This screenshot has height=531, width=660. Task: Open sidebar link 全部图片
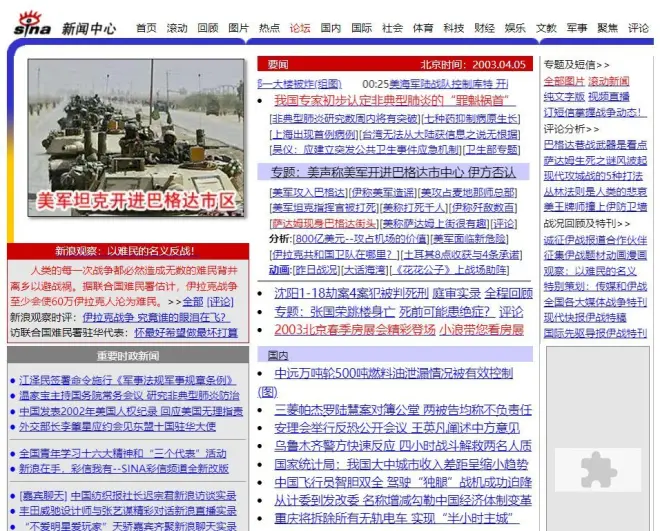(x=564, y=81)
